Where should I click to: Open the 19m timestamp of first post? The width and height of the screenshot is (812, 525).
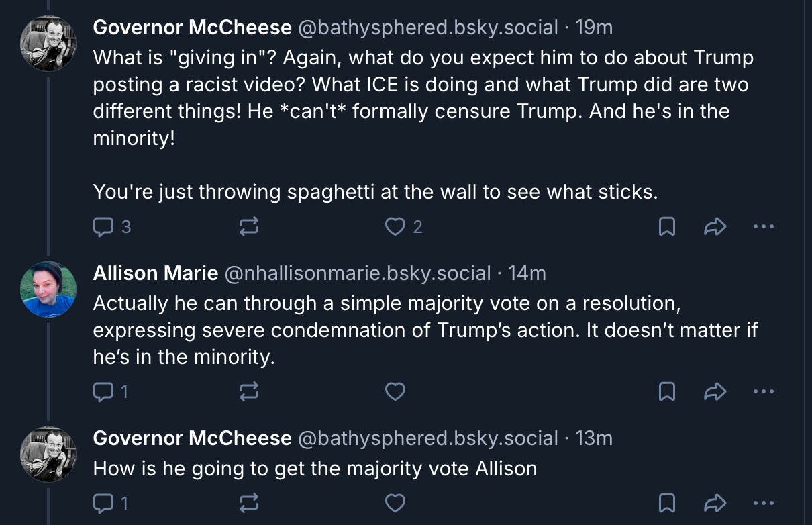coord(594,28)
